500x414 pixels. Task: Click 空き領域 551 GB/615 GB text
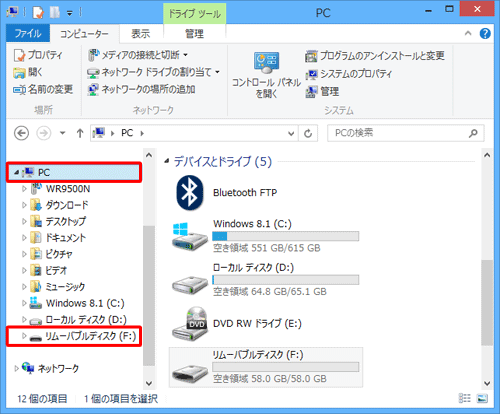click(267, 248)
